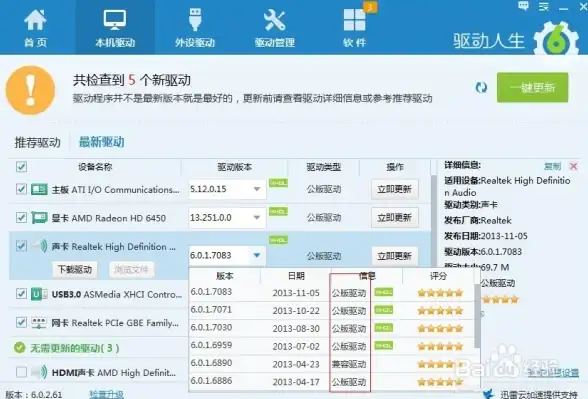Switch to 推荐驱动 list tab
The image size is (588, 399).
point(38,142)
